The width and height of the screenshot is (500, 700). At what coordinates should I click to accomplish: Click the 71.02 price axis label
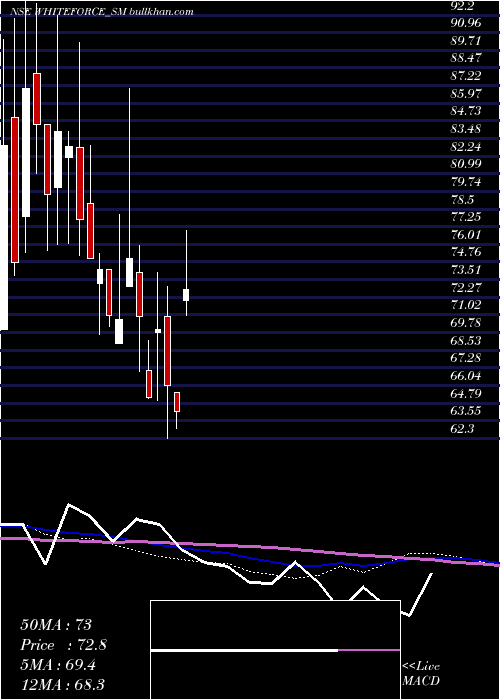(466, 305)
